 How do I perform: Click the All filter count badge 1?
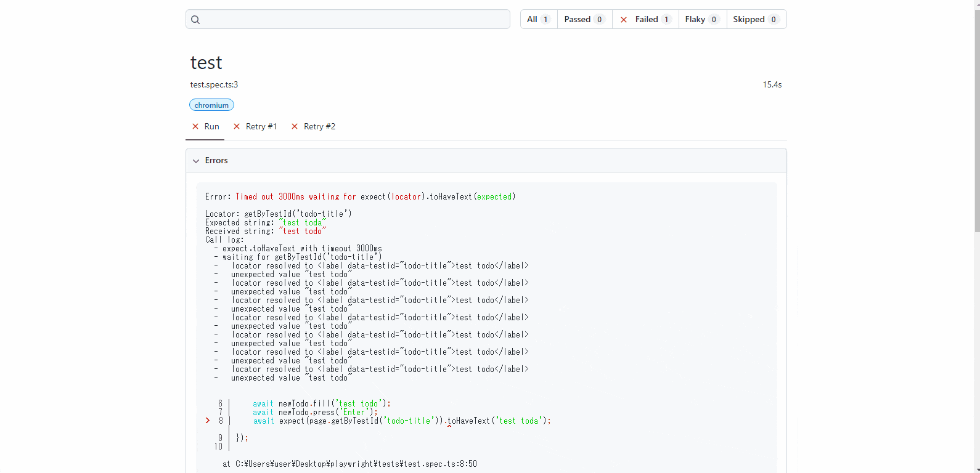coord(545,20)
